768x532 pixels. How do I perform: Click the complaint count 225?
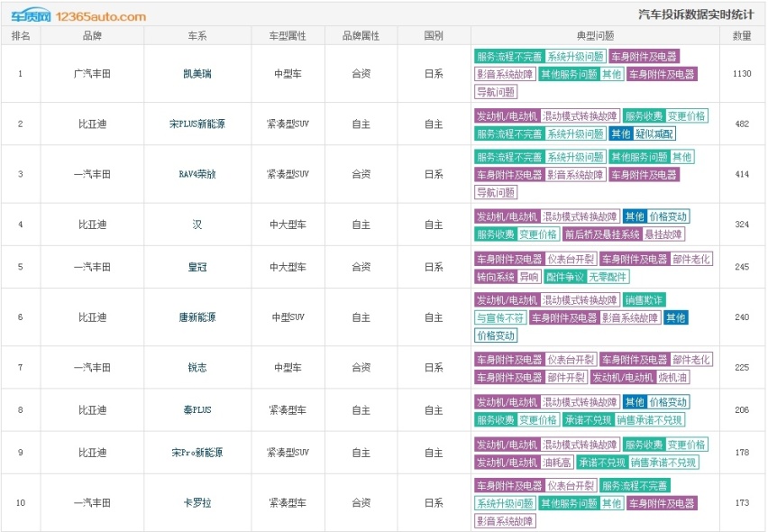[742, 367]
